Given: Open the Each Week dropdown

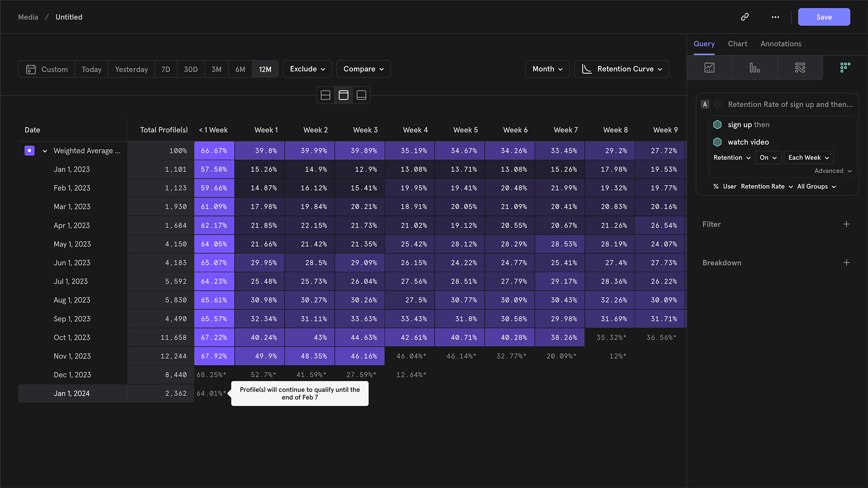Looking at the screenshot, I should [808, 158].
